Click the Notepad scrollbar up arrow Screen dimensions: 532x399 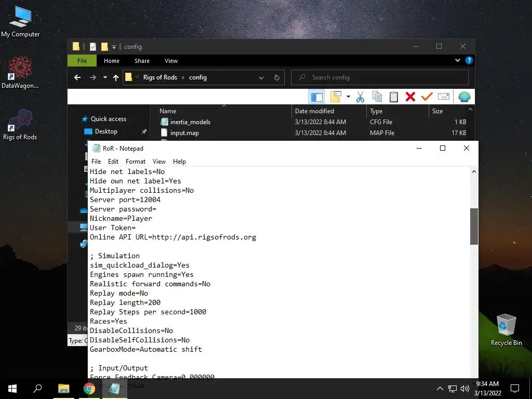tap(474, 171)
